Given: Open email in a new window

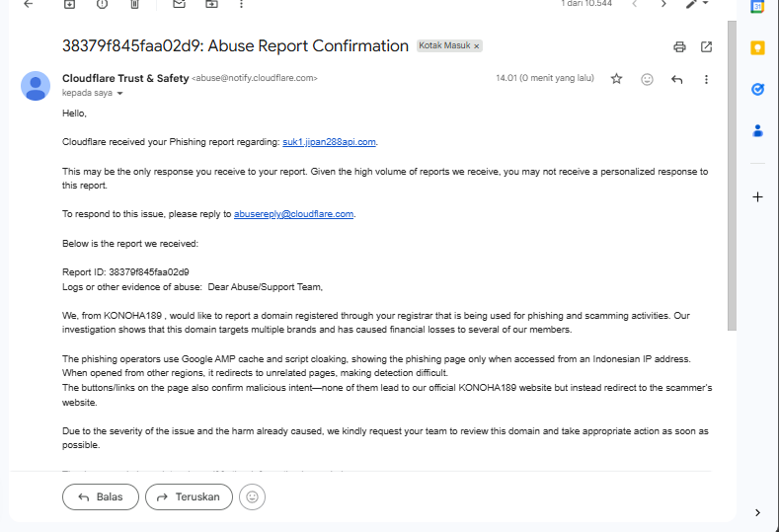Looking at the screenshot, I should [707, 46].
